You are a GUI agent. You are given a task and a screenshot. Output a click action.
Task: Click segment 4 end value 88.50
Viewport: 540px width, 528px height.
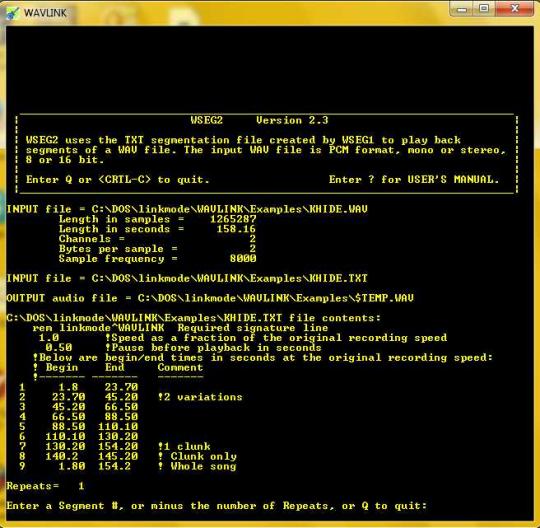(x=121, y=417)
